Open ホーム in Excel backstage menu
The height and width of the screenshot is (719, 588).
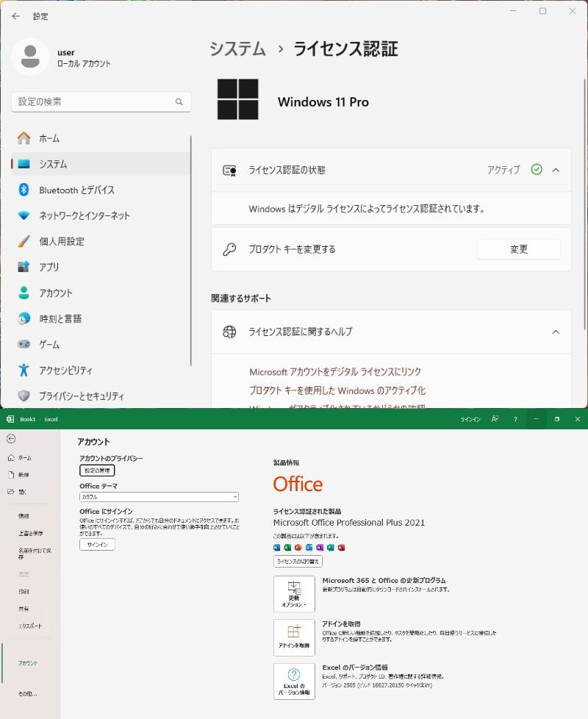point(25,458)
